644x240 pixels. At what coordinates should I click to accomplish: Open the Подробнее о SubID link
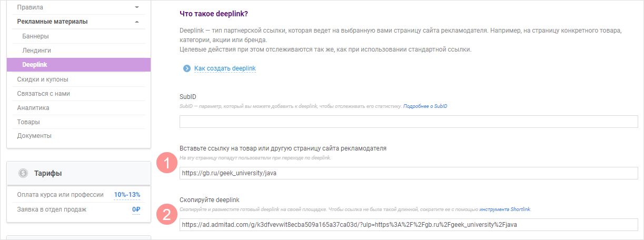pyautogui.click(x=425, y=106)
